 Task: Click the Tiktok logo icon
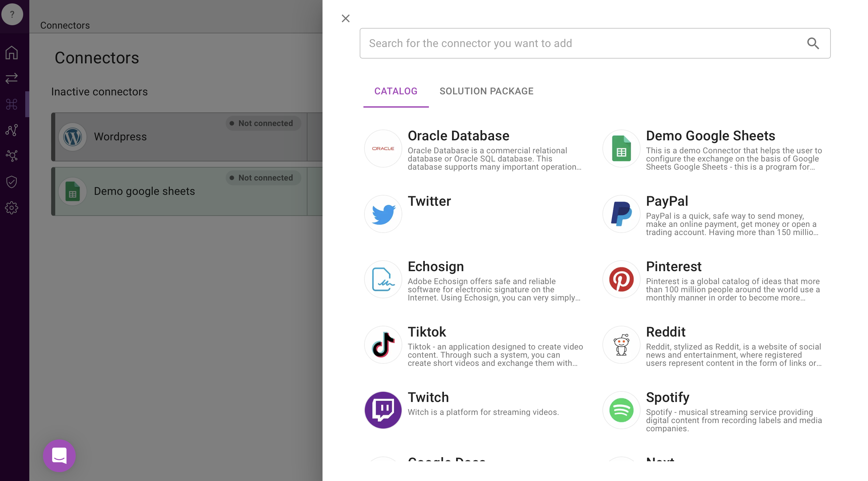coord(383,345)
